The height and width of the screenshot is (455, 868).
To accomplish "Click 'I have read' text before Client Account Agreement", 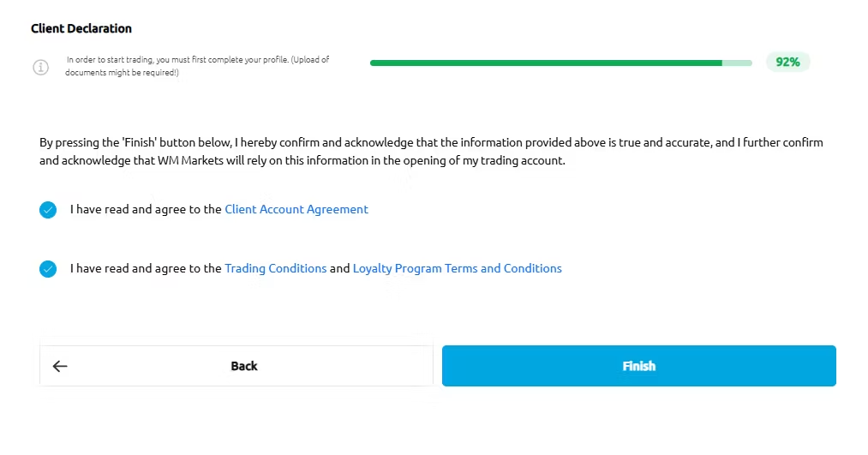I will (146, 209).
